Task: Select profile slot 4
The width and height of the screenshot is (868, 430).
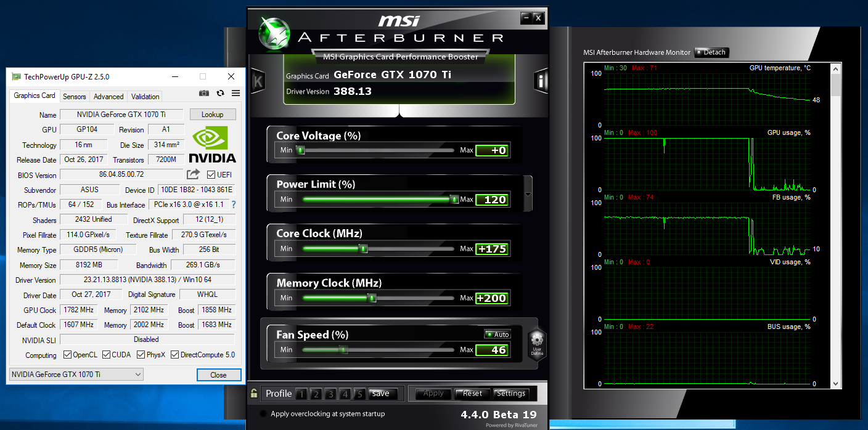Action: click(345, 394)
